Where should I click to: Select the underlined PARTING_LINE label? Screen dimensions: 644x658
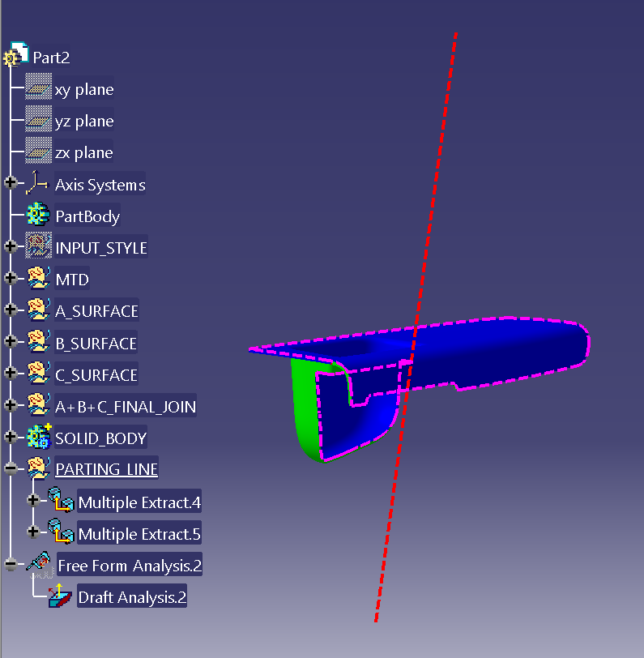[107, 468]
